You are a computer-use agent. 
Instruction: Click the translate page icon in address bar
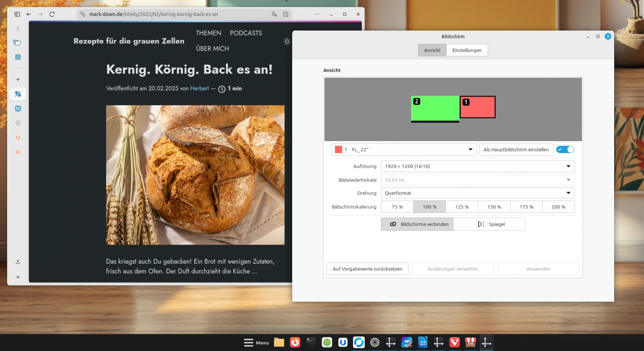point(274,14)
